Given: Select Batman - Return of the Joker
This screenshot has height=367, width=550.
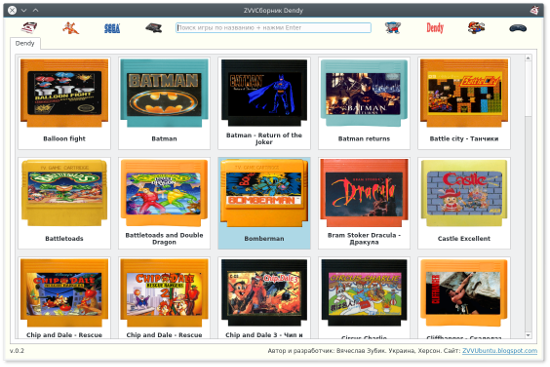Looking at the screenshot, I should point(264,103).
